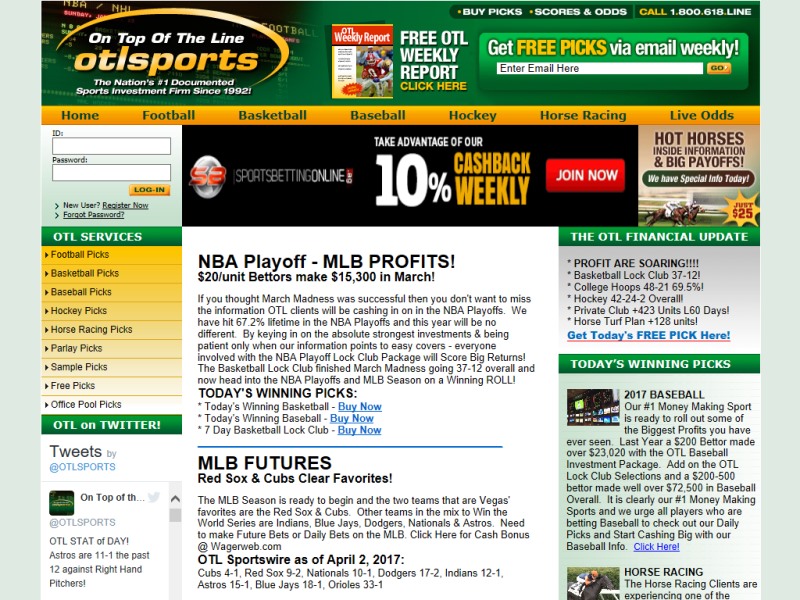The height and width of the screenshot is (600, 800).
Task: Click the Join Now red button
Action: [585, 176]
